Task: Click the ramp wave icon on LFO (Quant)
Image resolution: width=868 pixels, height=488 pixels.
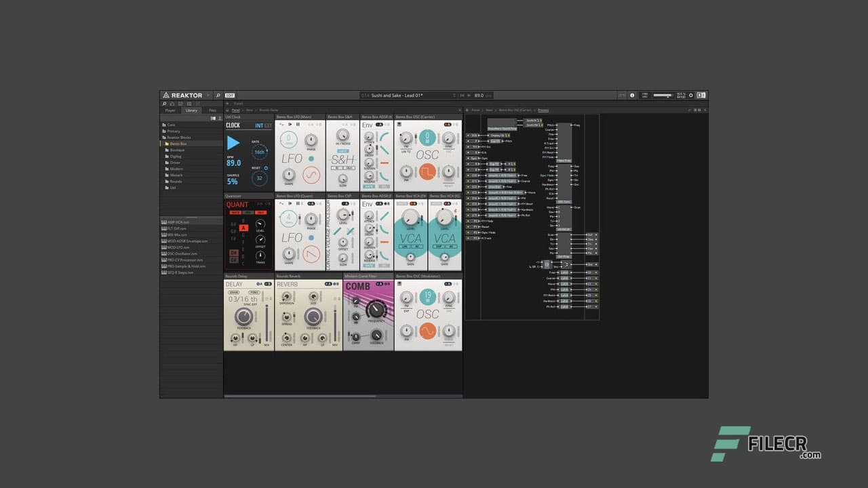Action: coord(311,256)
